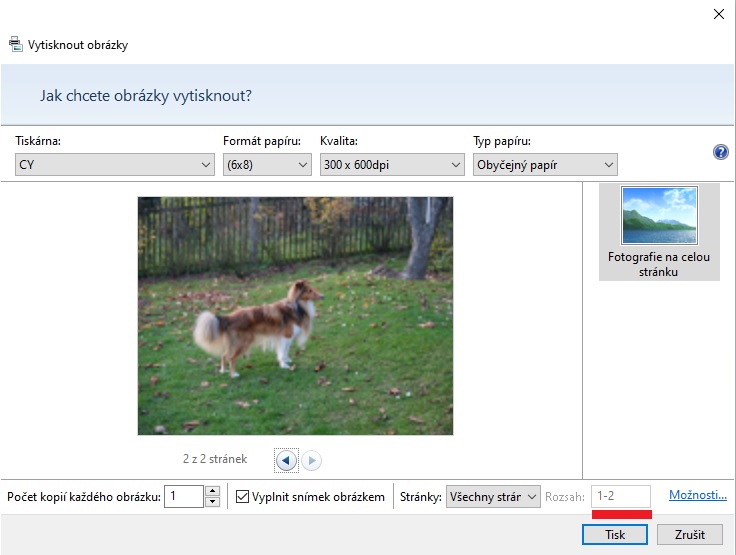Open the blue help question mark icon

[x=720, y=152]
